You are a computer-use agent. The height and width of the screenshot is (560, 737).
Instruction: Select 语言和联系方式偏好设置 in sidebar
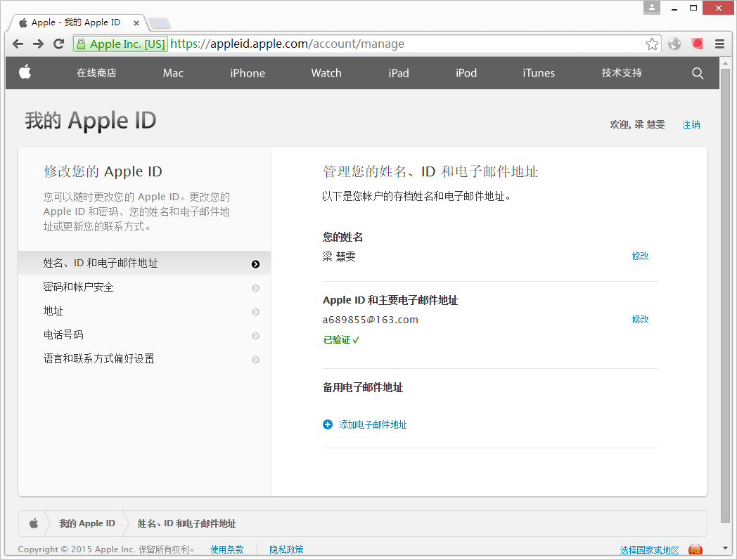tap(145, 359)
